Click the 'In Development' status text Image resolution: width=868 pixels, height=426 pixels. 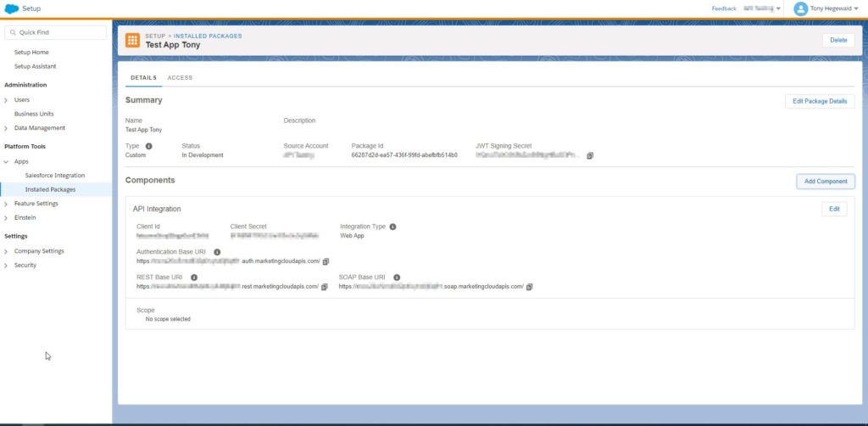pos(203,155)
